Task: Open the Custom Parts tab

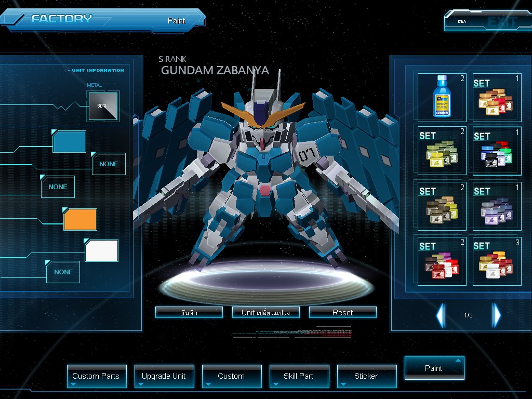Action: pyautogui.click(x=97, y=376)
